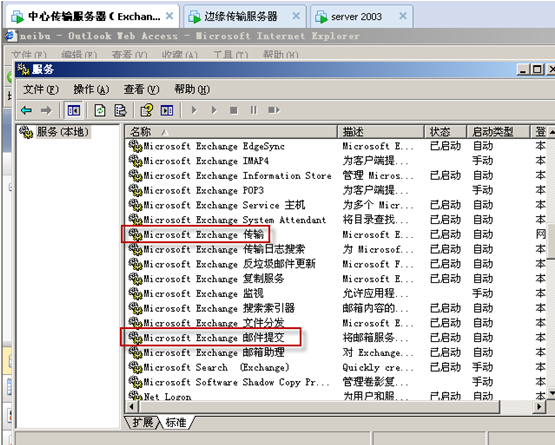
Task: Sort by the 名称 column header
Action: pyautogui.click(x=231, y=132)
